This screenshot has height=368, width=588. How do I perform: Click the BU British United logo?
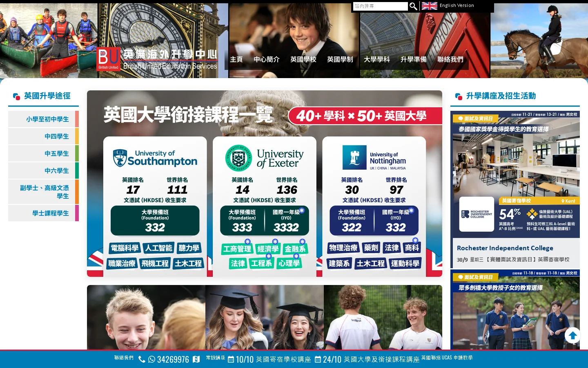109,59
